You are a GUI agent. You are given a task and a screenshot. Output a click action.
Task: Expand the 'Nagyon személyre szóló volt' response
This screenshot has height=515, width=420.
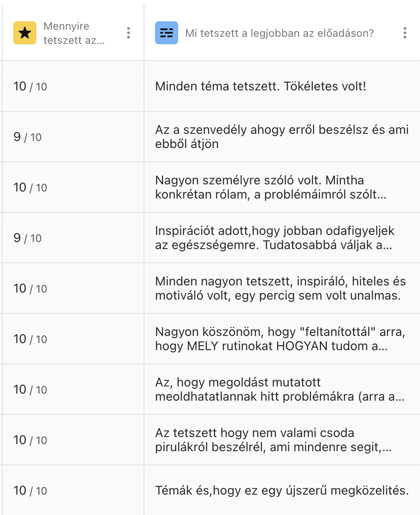[270, 187]
